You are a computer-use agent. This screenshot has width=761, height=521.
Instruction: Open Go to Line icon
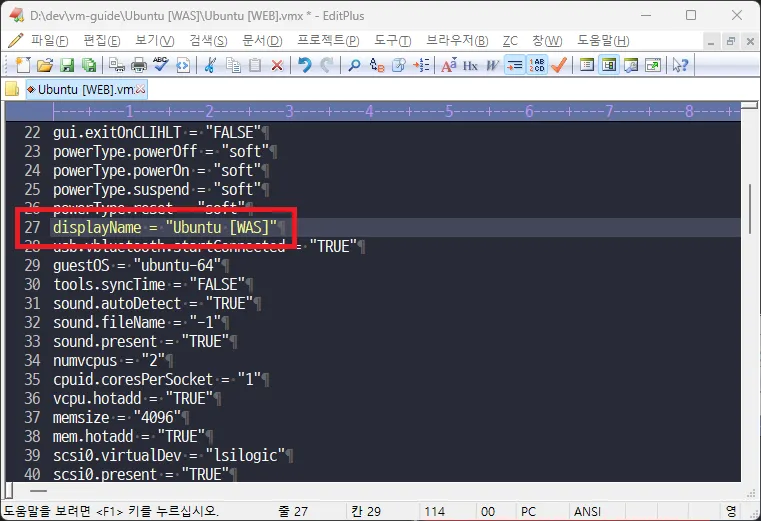[x=421, y=65]
